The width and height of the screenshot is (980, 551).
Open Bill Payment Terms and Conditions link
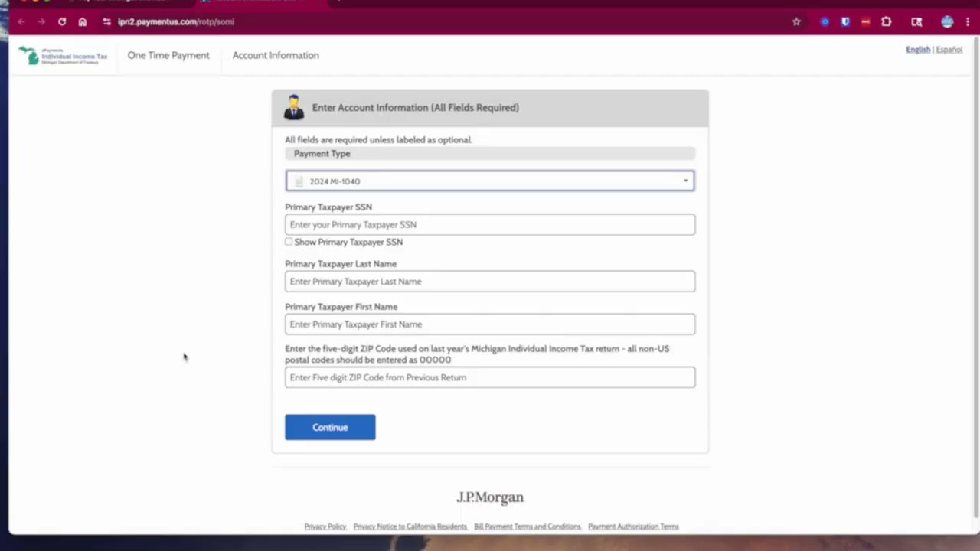pyautogui.click(x=528, y=527)
